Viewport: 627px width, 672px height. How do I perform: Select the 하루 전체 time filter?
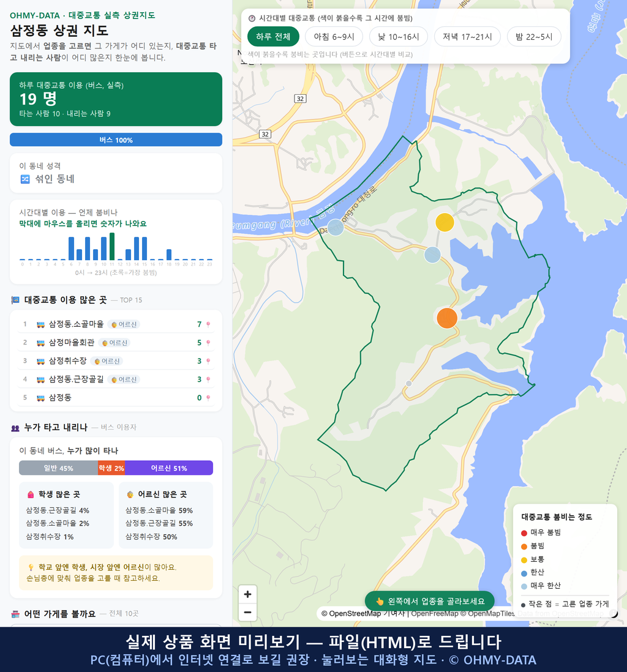pyautogui.click(x=273, y=37)
